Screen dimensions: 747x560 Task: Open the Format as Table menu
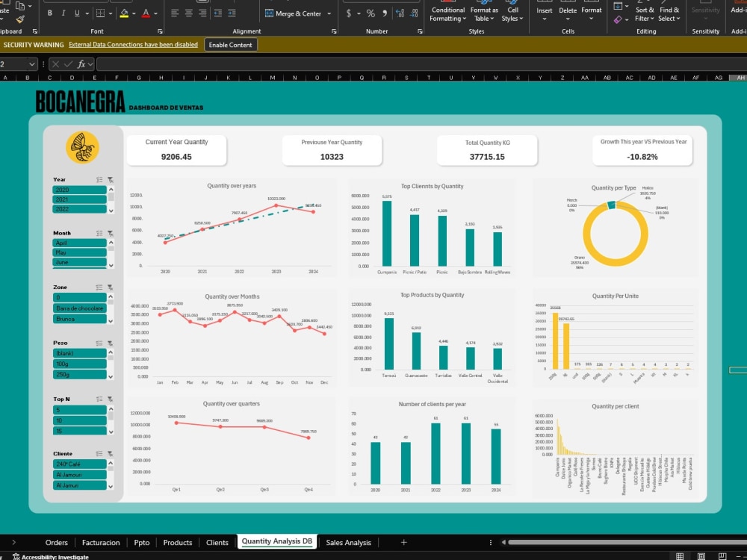(484, 14)
